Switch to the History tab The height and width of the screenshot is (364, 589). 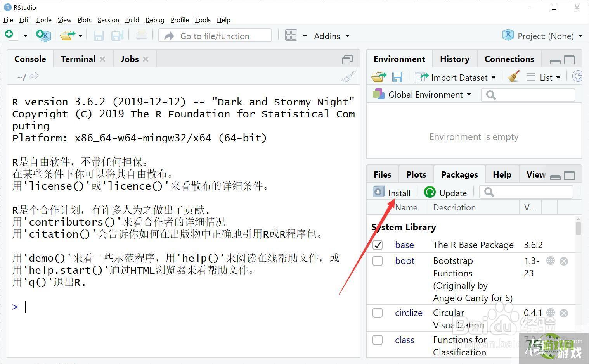coord(454,59)
